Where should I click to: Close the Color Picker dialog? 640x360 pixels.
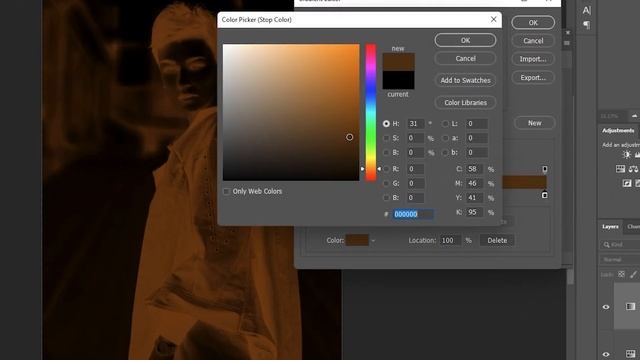coord(493,19)
